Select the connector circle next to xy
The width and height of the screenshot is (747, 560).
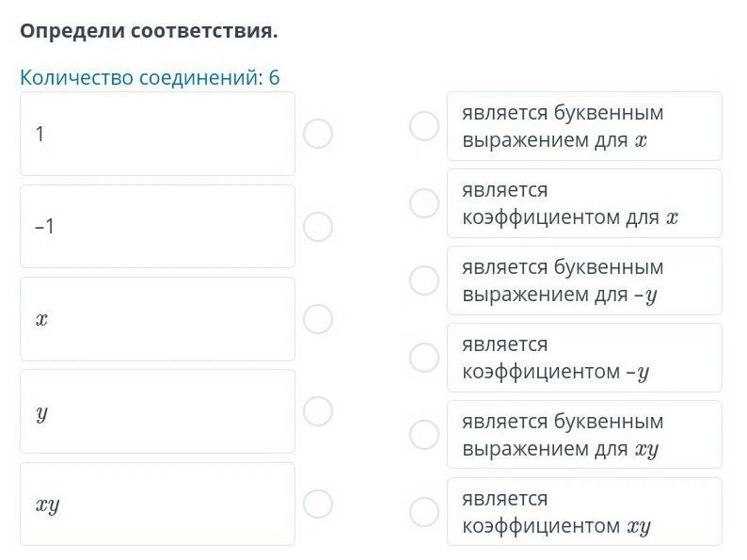(318, 504)
